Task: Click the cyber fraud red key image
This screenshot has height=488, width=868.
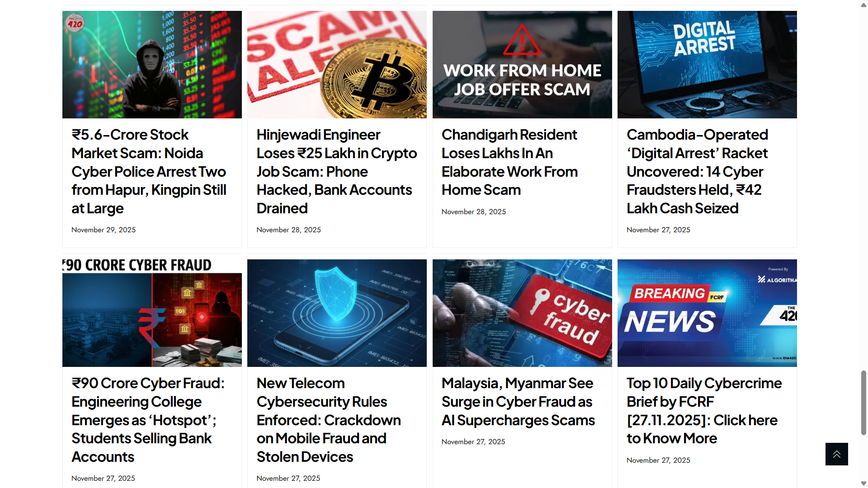Action: (522, 313)
